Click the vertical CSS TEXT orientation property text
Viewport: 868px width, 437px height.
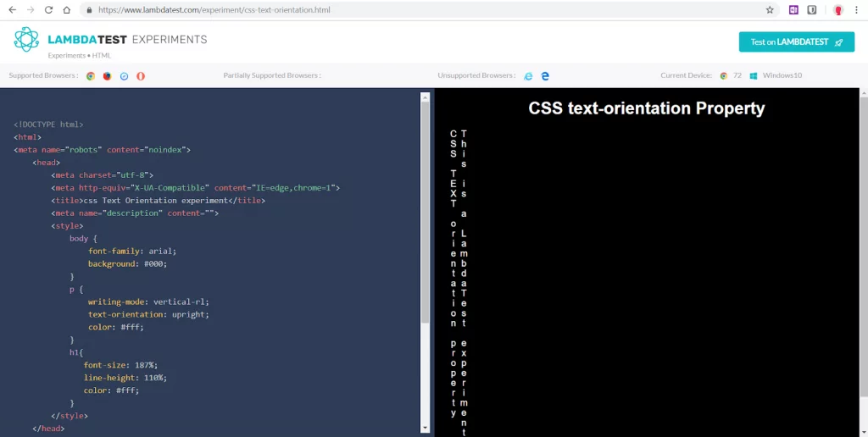(453, 274)
